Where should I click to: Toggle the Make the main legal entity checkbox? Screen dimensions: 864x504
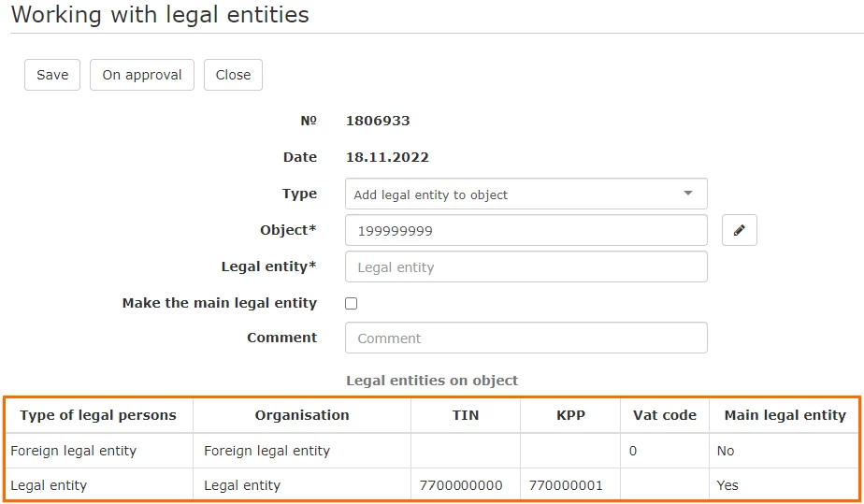tap(352, 303)
